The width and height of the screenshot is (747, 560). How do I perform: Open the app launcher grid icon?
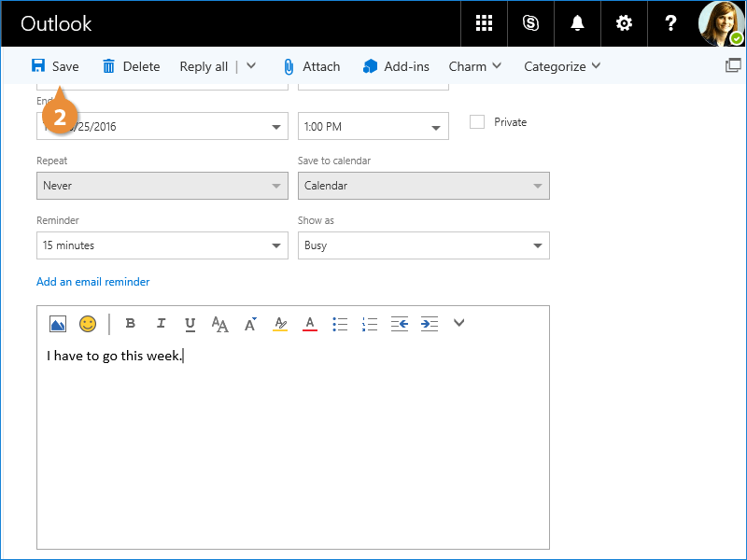[484, 23]
